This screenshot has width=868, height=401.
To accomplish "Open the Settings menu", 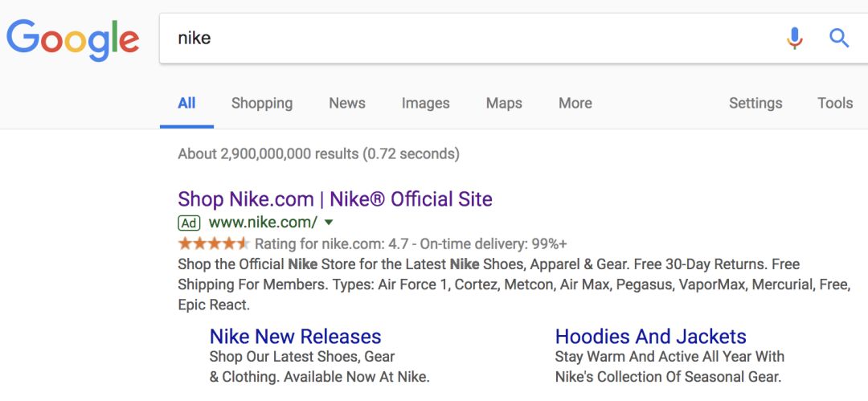I will coord(755,103).
